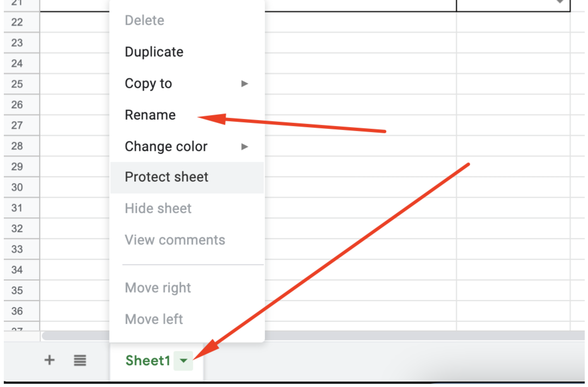Select Move left in the menu
This screenshot has height=387, width=588.
(154, 319)
